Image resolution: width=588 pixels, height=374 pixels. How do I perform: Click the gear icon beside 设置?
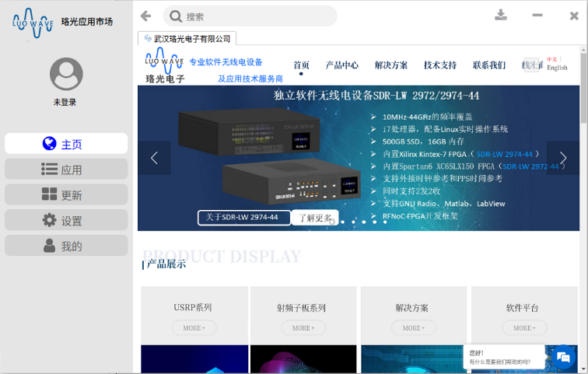coord(49,220)
